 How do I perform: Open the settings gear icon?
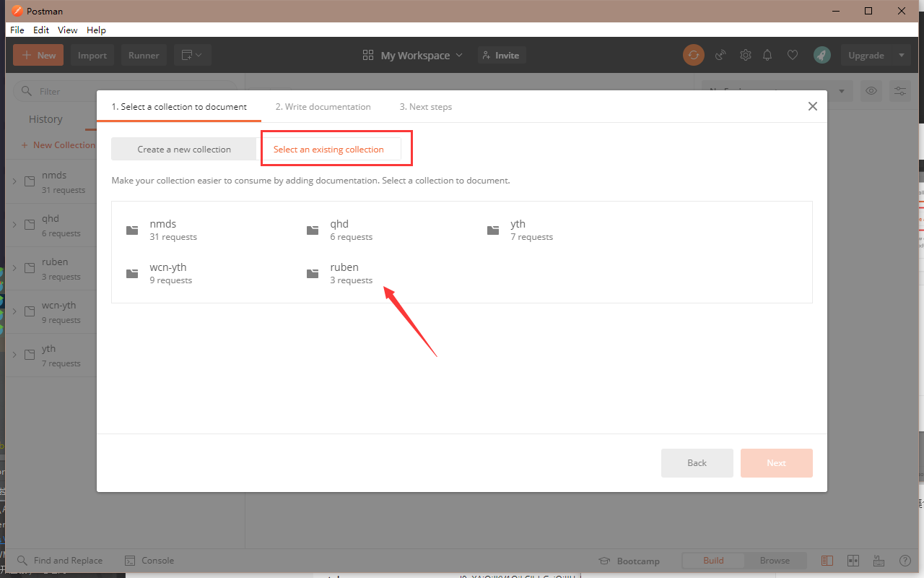pos(746,55)
